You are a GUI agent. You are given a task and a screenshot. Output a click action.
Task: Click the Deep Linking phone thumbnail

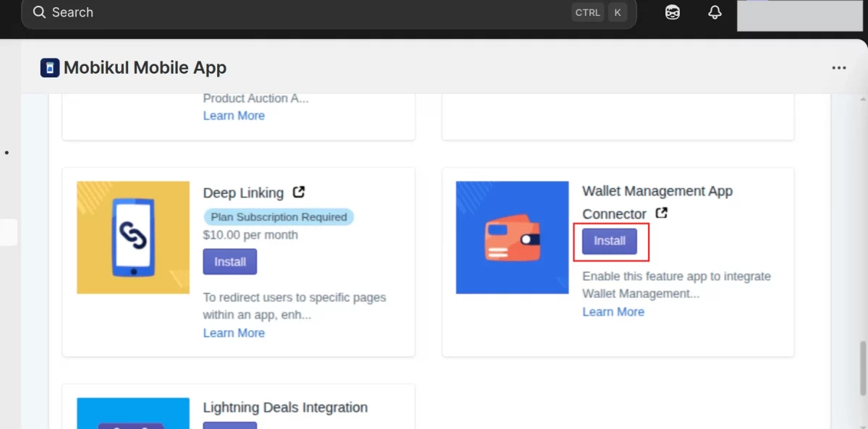pyautogui.click(x=133, y=237)
